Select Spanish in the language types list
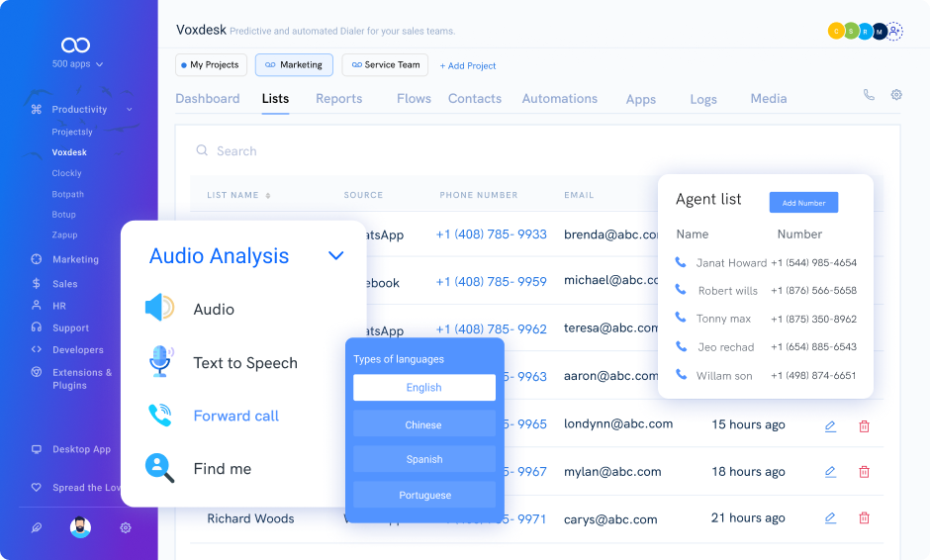This screenshot has width=930, height=560. pos(423,459)
